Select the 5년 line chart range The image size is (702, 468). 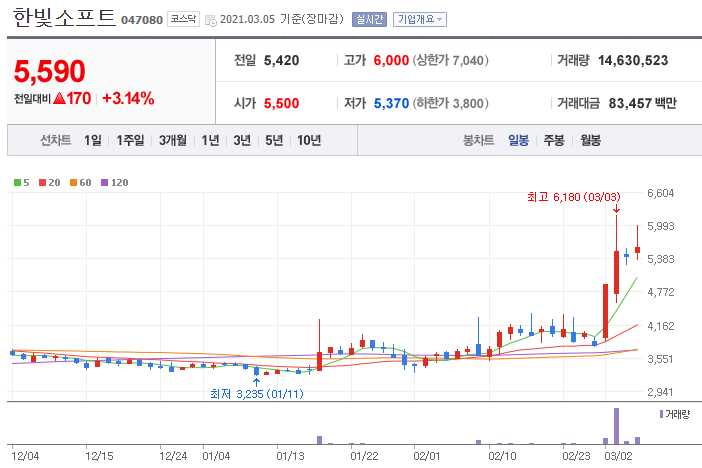274,140
